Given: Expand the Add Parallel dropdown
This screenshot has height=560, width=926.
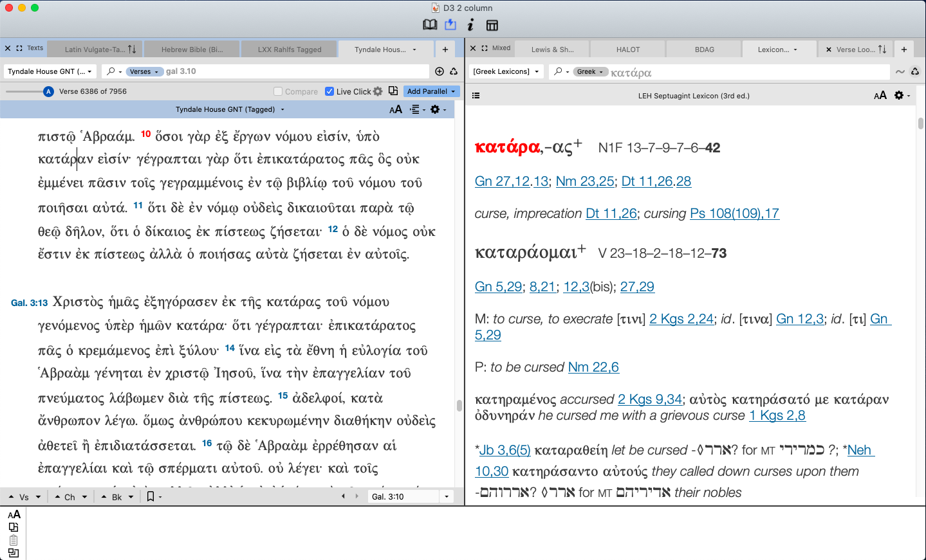Looking at the screenshot, I should [x=431, y=91].
